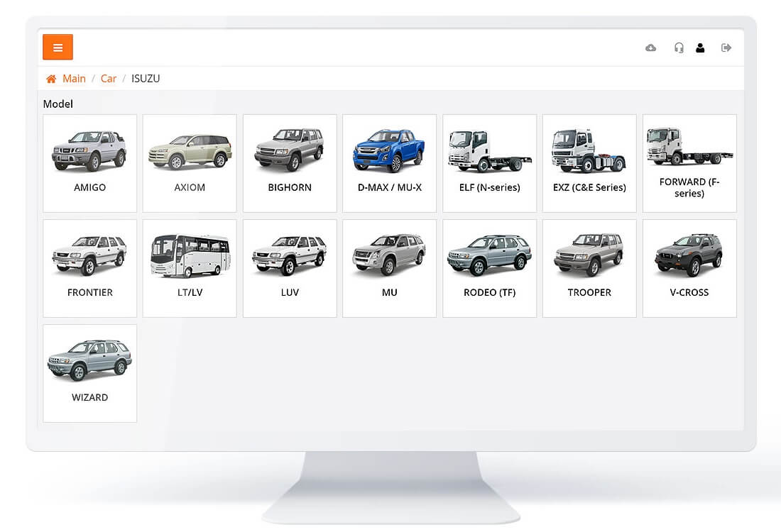The height and width of the screenshot is (532, 781).
Task: Click the ELF (N-series) label
Action: pos(490,187)
